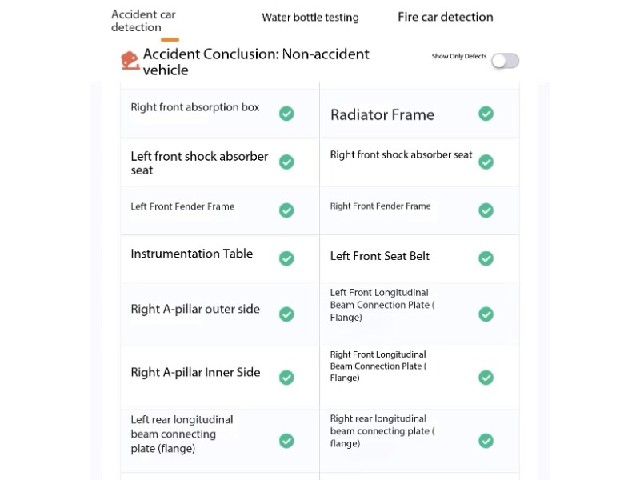The image size is (640, 480).
Task: Click Right A-pillar Inner Side checkmark
Action: pos(287,378)
